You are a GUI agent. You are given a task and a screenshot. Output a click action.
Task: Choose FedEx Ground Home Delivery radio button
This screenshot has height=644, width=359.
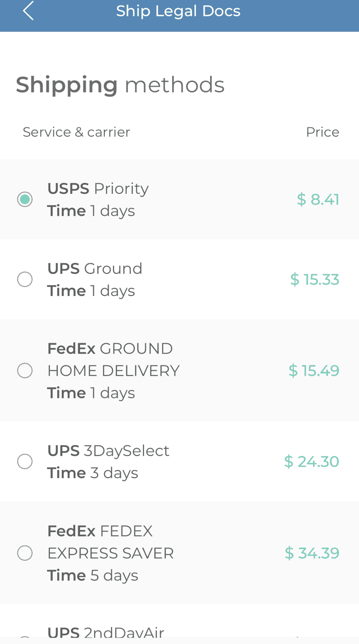[x=25, y=370]
